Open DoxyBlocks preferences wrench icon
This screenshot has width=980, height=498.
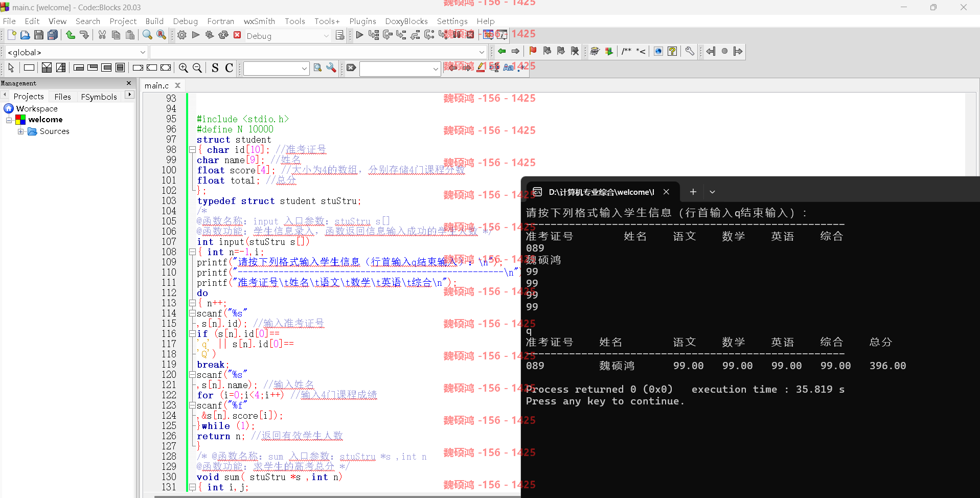pos(690,51)
